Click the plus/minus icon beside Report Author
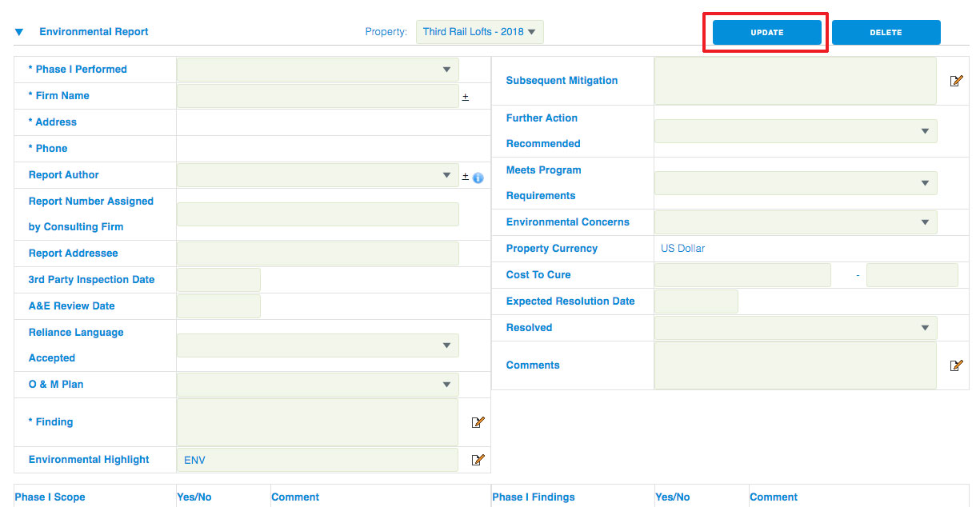The image size is (980, 507). point(466,176)
